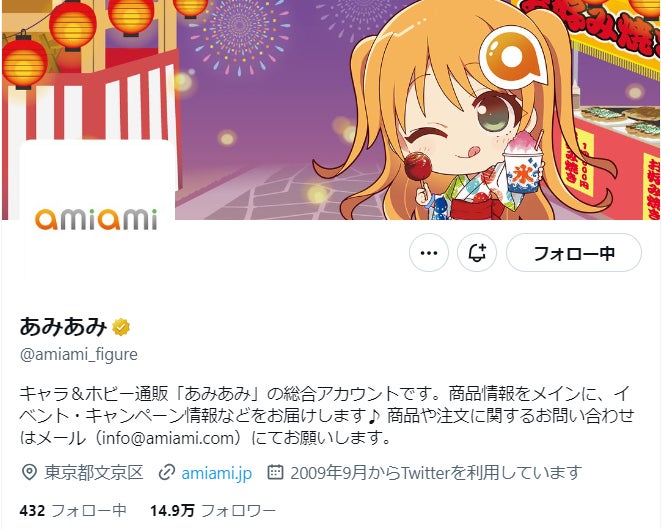661x529 pixels.
Task: View the 432 フォロー中 following list
Action: point(73,510)
